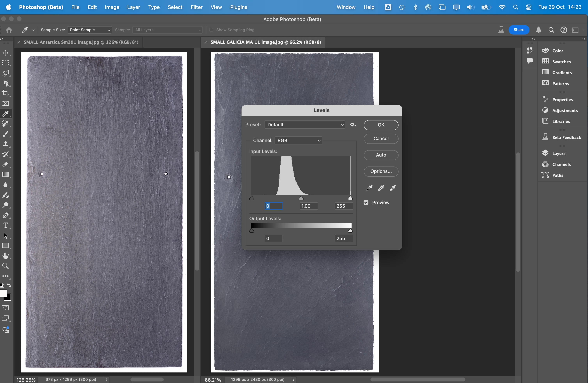Click the Cancel button in Levels
The height and width of the screenshot is (383, 588).
[x=381, y=139]
